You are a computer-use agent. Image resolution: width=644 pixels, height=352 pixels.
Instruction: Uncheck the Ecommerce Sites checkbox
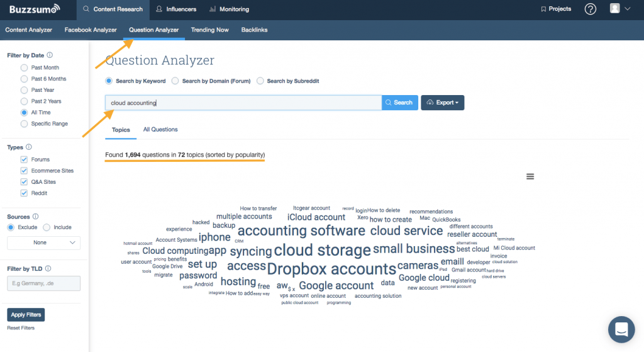pos(24,170)
